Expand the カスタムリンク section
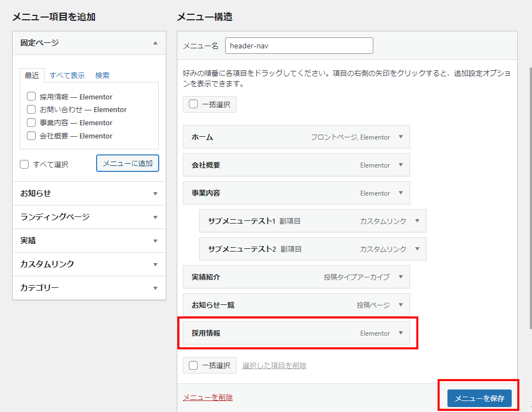 (155, 265)
